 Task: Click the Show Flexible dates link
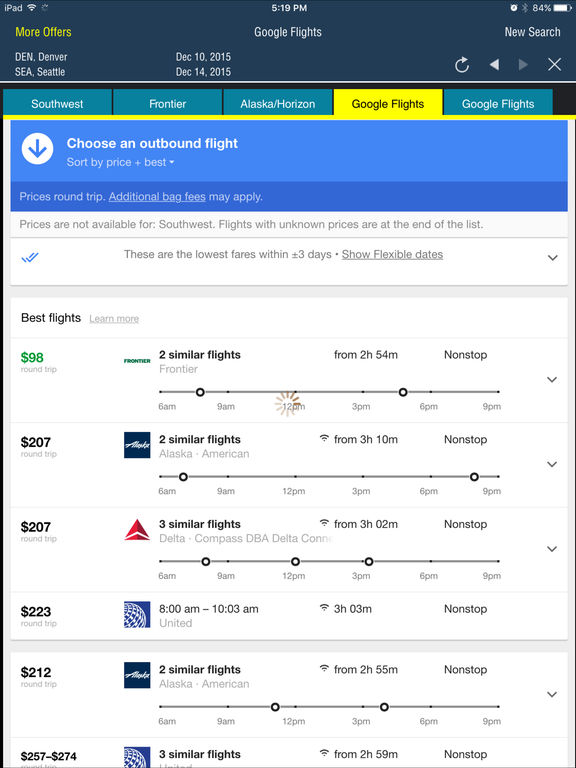pos(392,255)
